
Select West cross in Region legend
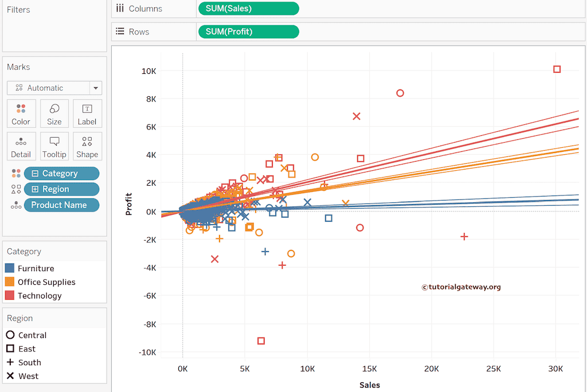10,377
